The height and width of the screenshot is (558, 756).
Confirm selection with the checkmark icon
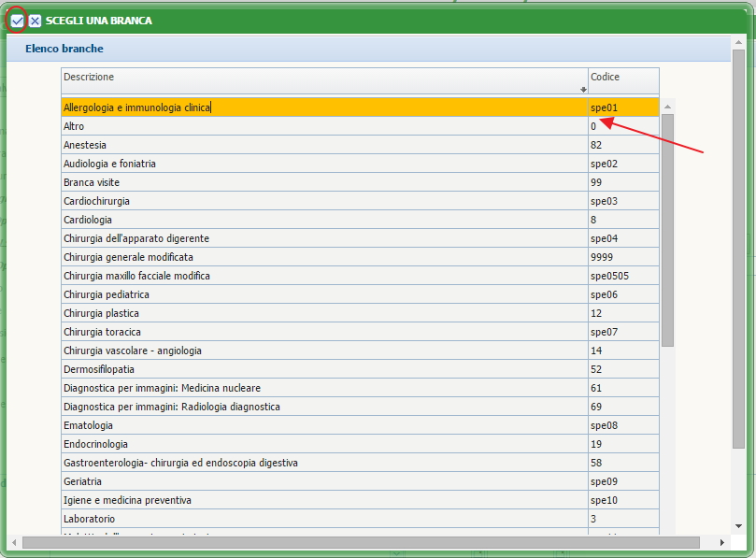[17, 21]
